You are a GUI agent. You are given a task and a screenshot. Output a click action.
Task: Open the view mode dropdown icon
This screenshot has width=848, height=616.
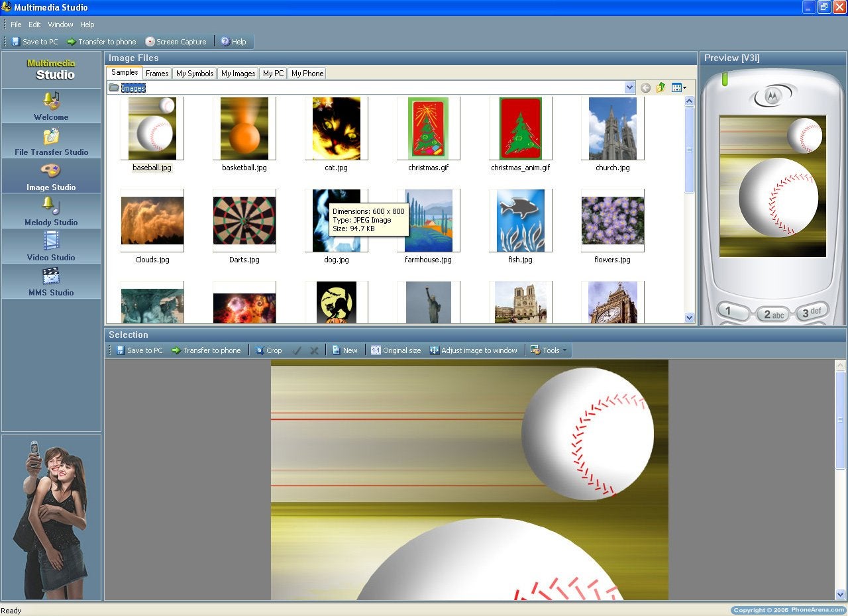point(679,87)
